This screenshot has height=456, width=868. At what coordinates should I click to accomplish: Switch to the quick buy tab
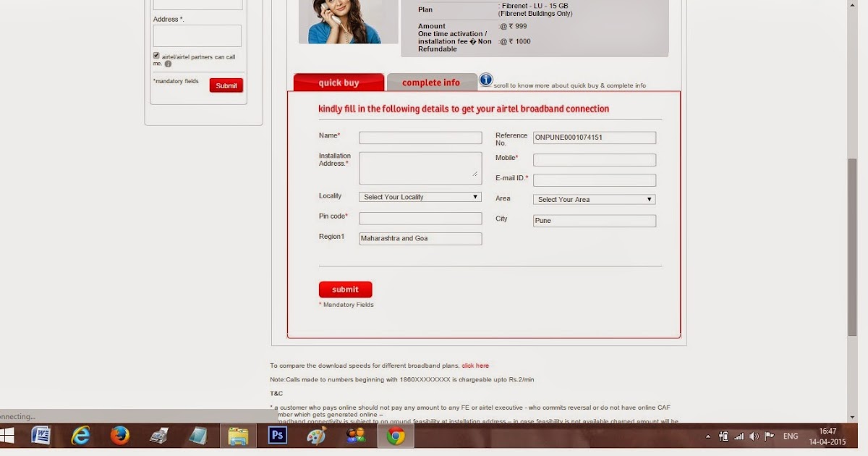(339, 83)
